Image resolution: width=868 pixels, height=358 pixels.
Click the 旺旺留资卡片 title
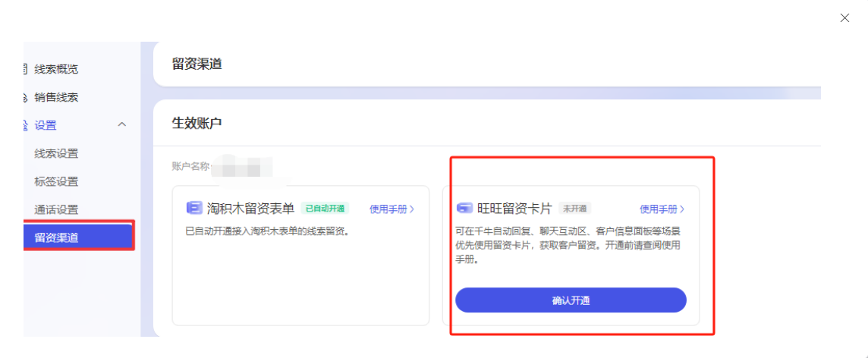(x=514, y=208)
